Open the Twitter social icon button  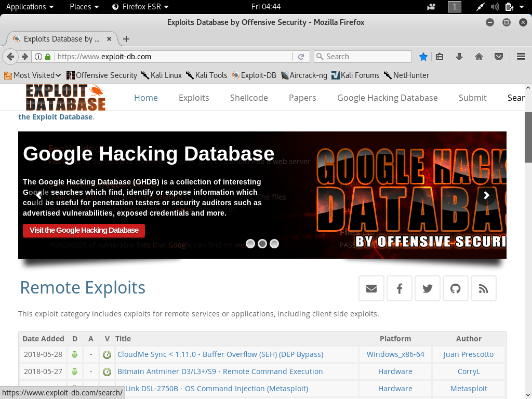428,288
